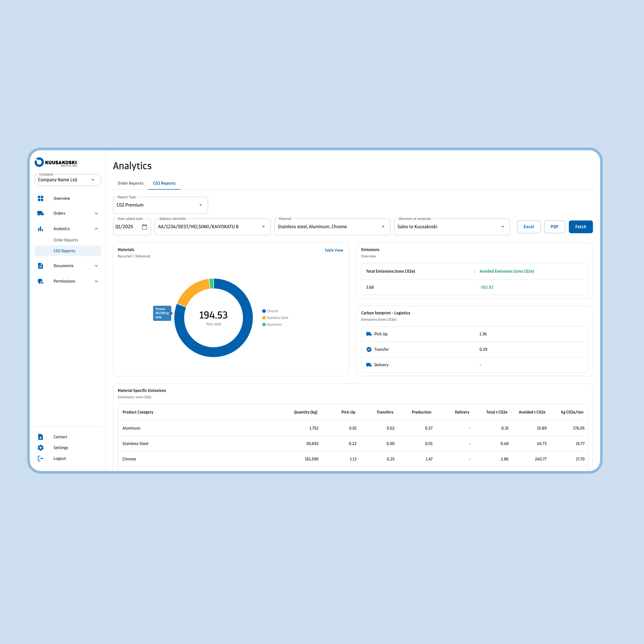This screenshot has width=644, height=644.
Task: Open Settings via the gear icon
Action: tap(41, 447)
